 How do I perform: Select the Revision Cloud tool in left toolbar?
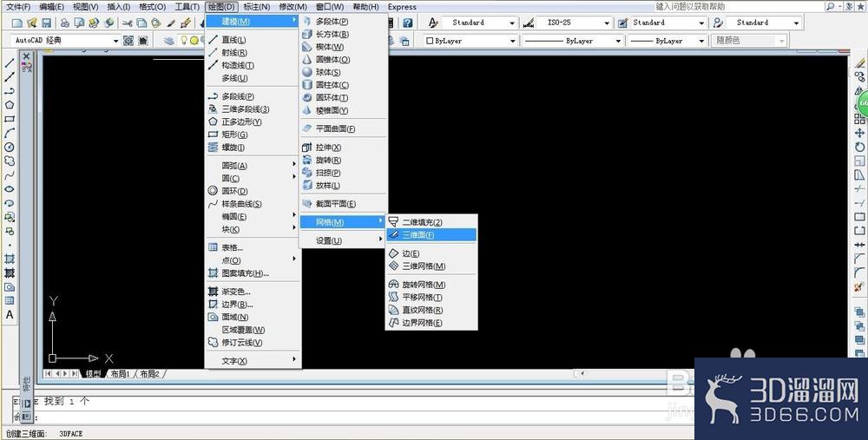(10, 161)
